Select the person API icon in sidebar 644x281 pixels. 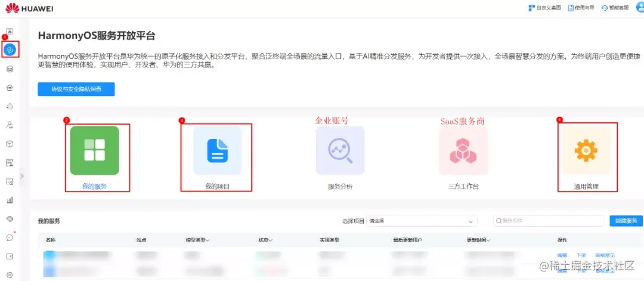point(10,125)
